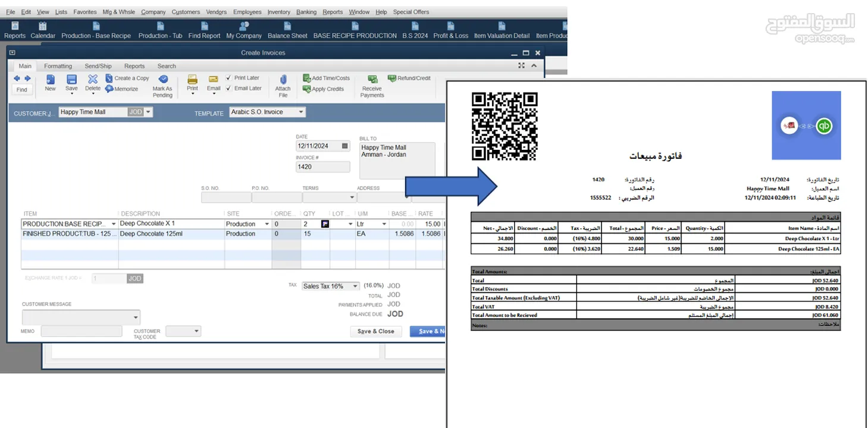Click Create a Copy icon
Image resolution: width=868 pixels, height=428 pixels.
coord(109,78)
